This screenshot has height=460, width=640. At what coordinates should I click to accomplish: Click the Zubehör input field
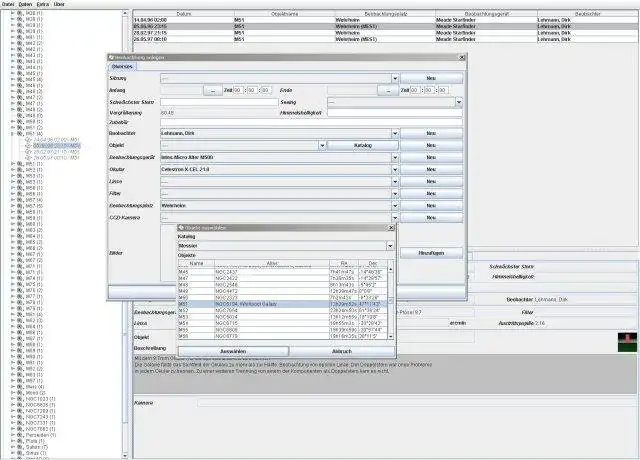click(x=311, y=122)
